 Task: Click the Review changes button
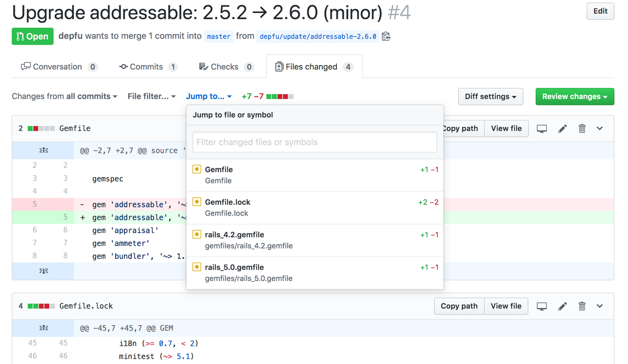coord(574,97)
